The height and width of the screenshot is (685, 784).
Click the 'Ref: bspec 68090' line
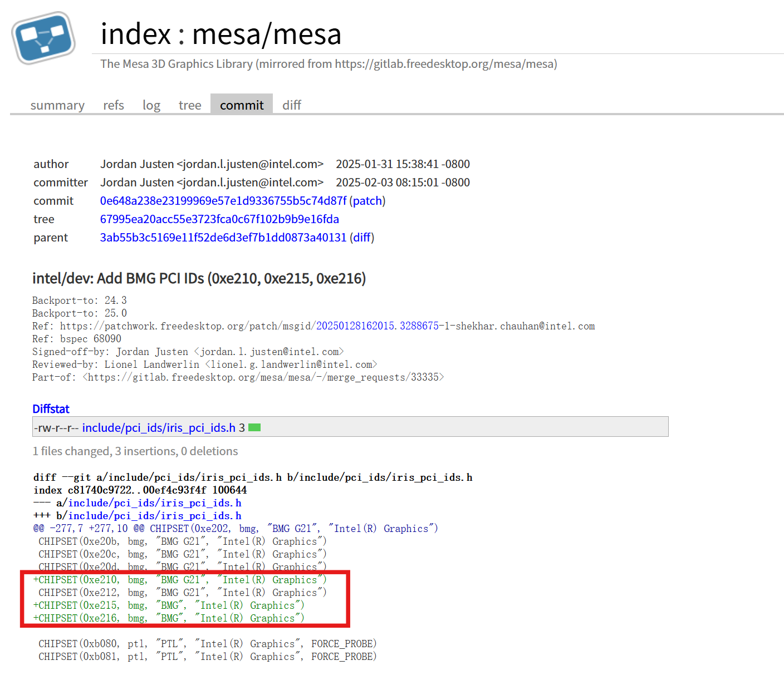pos(77,339)
